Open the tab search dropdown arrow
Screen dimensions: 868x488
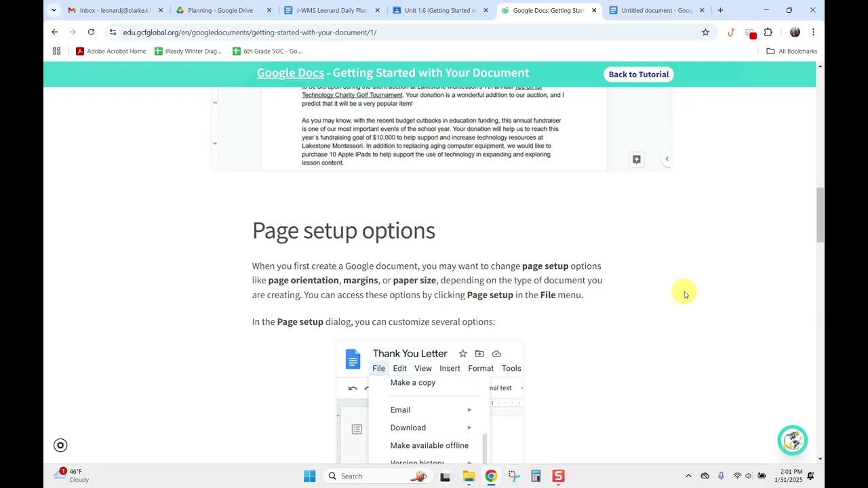[54, 10]
